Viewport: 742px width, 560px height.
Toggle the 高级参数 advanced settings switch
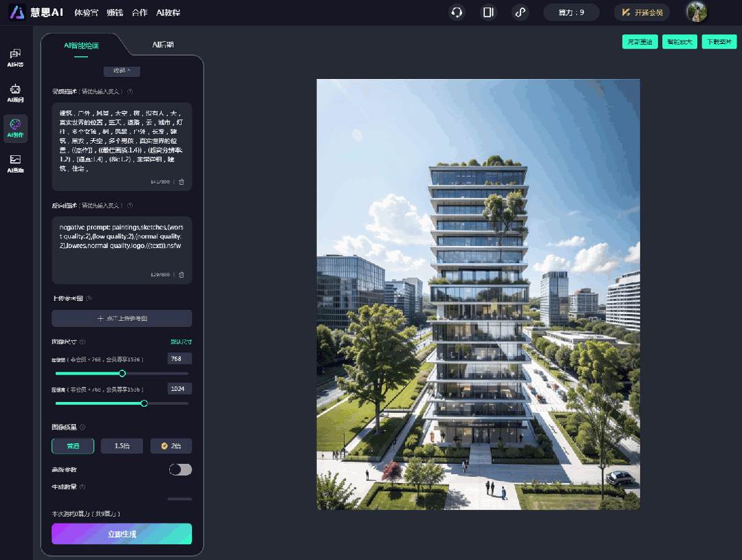pos(180,469)
